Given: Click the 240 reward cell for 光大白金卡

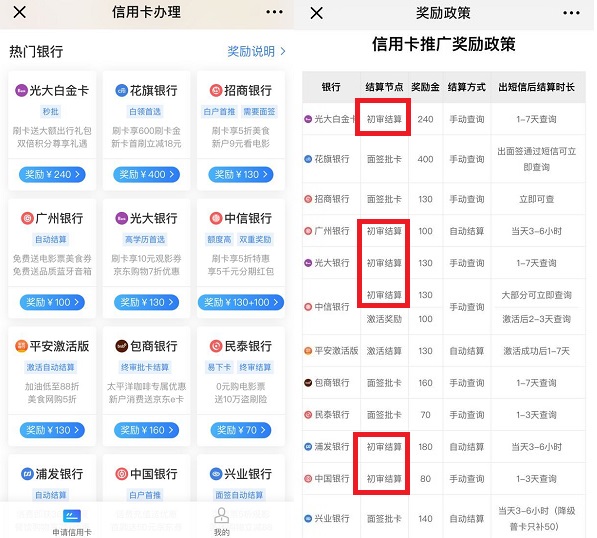Looking at the screenshot, I should click(x=425, y=119).
